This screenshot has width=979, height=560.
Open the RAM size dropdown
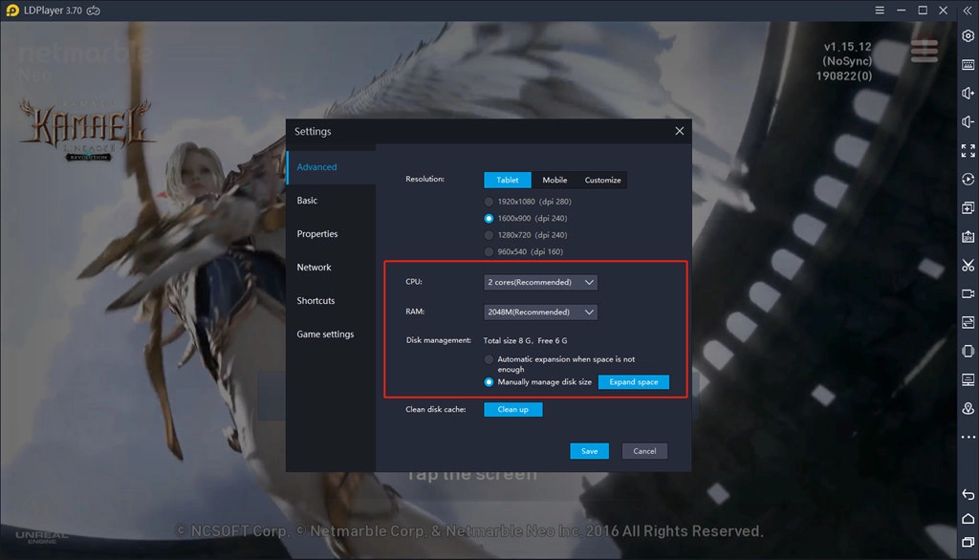[540, 312]
